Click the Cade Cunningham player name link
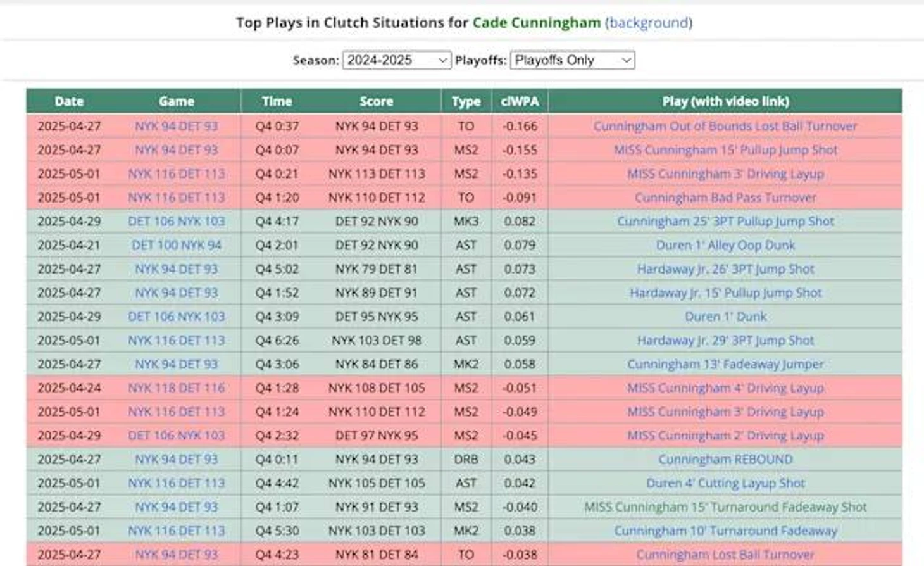The image size is (924, 566). pyautogui.click(x=537, y=23)
